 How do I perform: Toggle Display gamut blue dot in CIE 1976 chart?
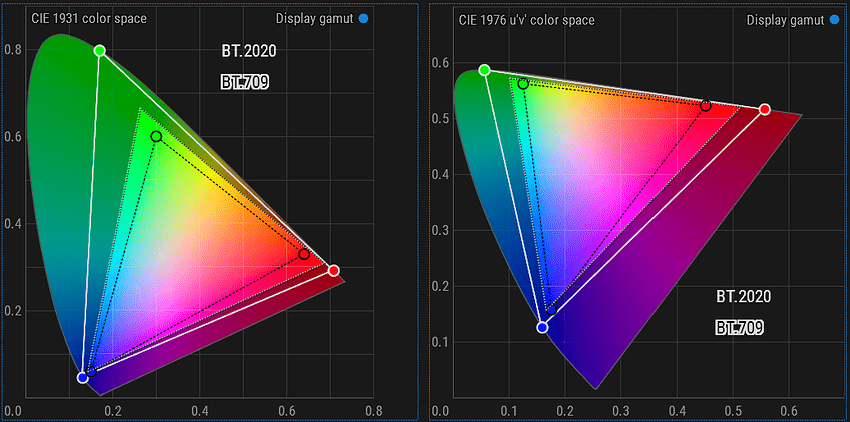point(834,21)
